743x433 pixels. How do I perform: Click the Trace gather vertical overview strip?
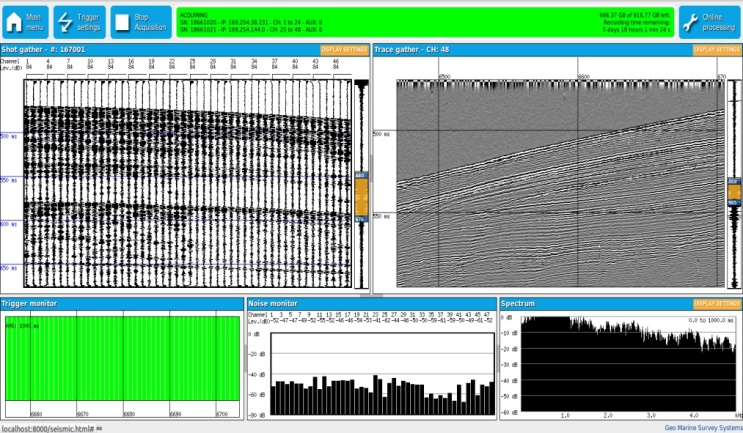point(734,184)
